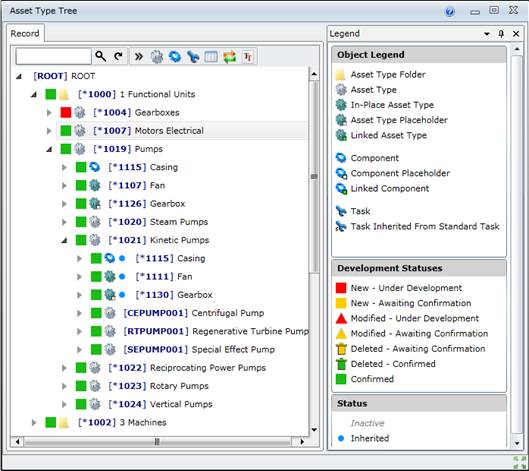The image size is (529, 471).
Task: Collapse the ROOT node
Action: point(19,77)
